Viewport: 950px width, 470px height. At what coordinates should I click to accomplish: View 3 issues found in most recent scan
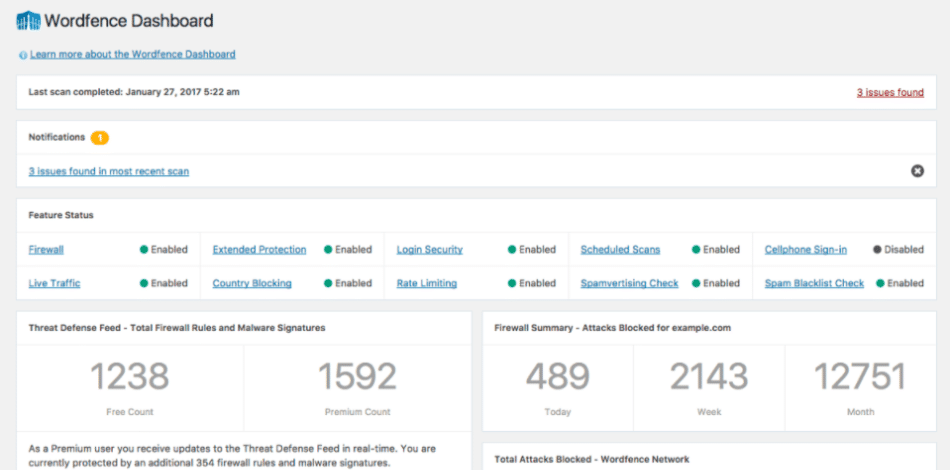[108, 171]
